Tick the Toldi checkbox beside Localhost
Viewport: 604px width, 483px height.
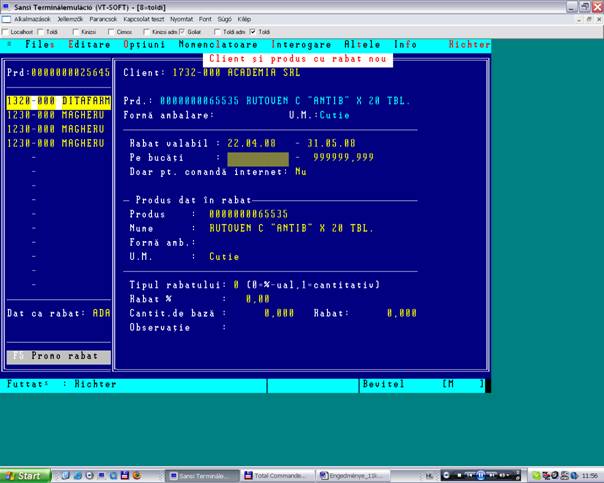pyautogui.click(x=40, y=32)
